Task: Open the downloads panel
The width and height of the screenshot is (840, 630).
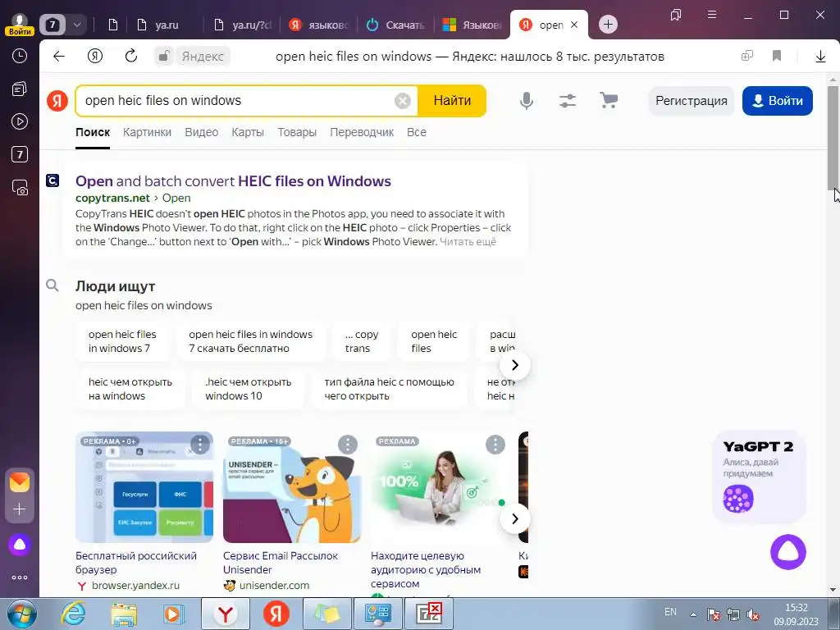Action: click(820, 57)
